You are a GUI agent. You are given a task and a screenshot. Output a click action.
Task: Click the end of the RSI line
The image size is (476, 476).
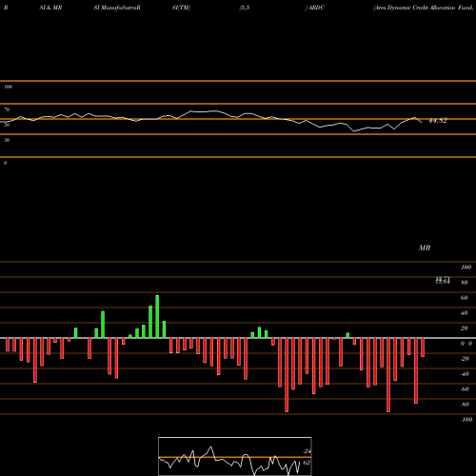(422, 122)
